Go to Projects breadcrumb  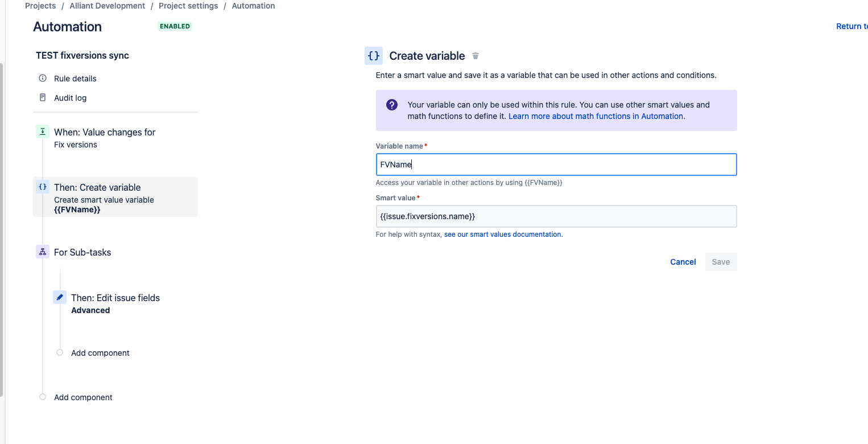[40, 6]
